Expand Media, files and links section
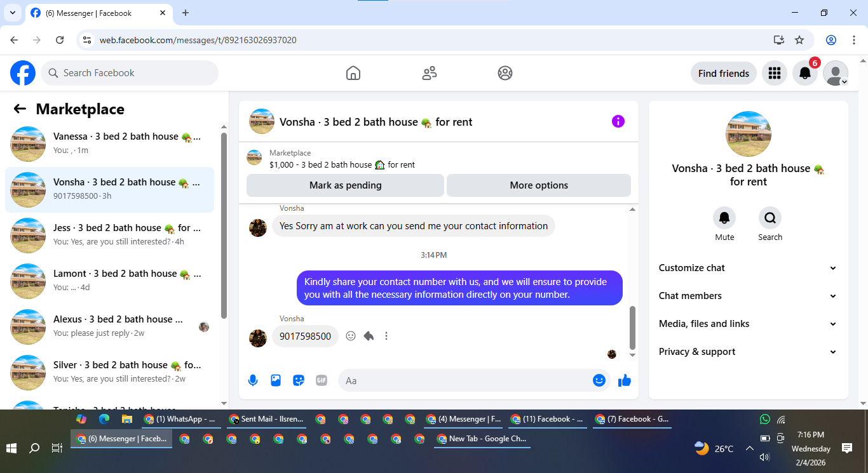The height and width of the screenshot is (473, 868). pos(748,324)
